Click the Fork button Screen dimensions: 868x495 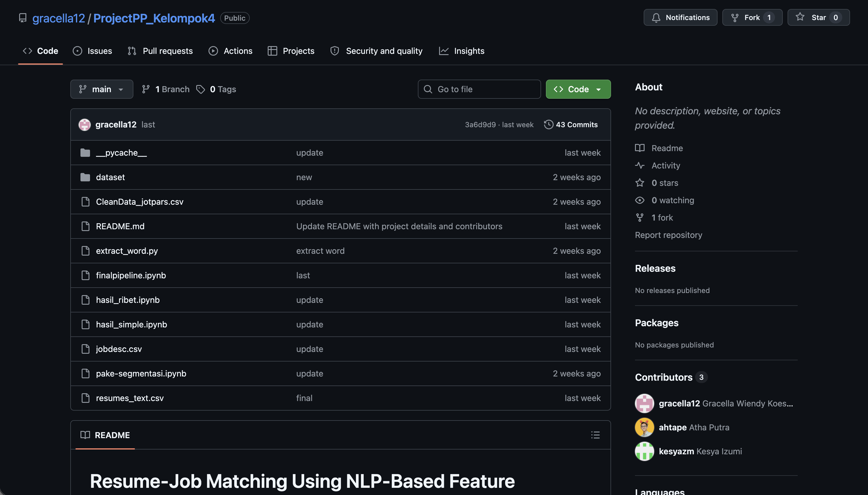point(752,18)
